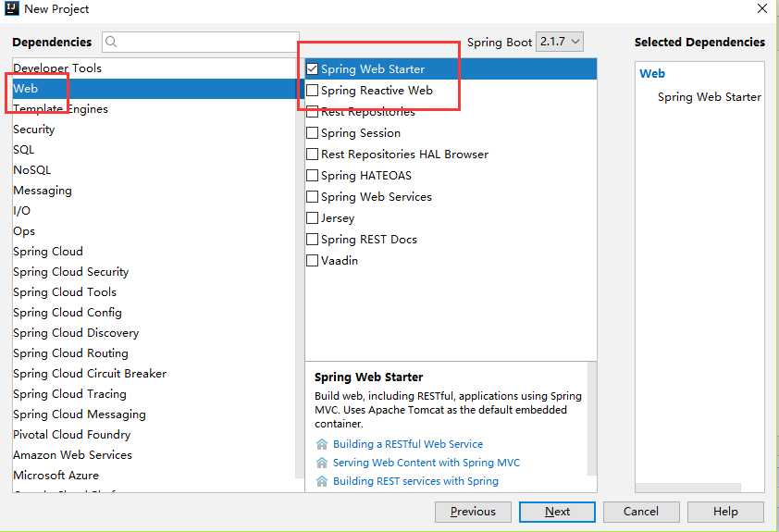Enable the Spring REST Docs checkbox
This screenshot has width=779, height=532.
[312, 240]
